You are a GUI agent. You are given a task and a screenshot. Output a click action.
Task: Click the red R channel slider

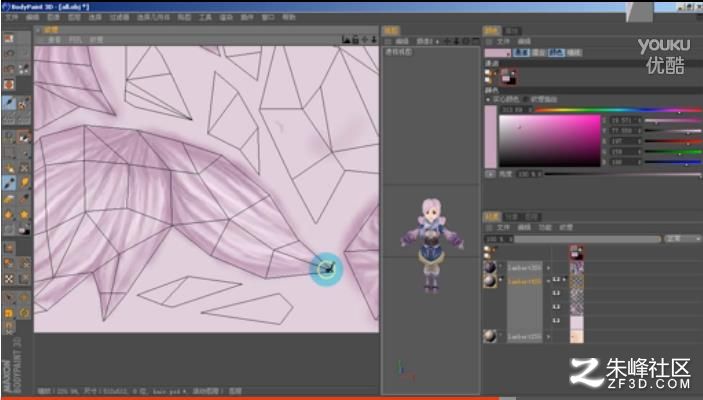pyautogui.click(x=673, y=141)
